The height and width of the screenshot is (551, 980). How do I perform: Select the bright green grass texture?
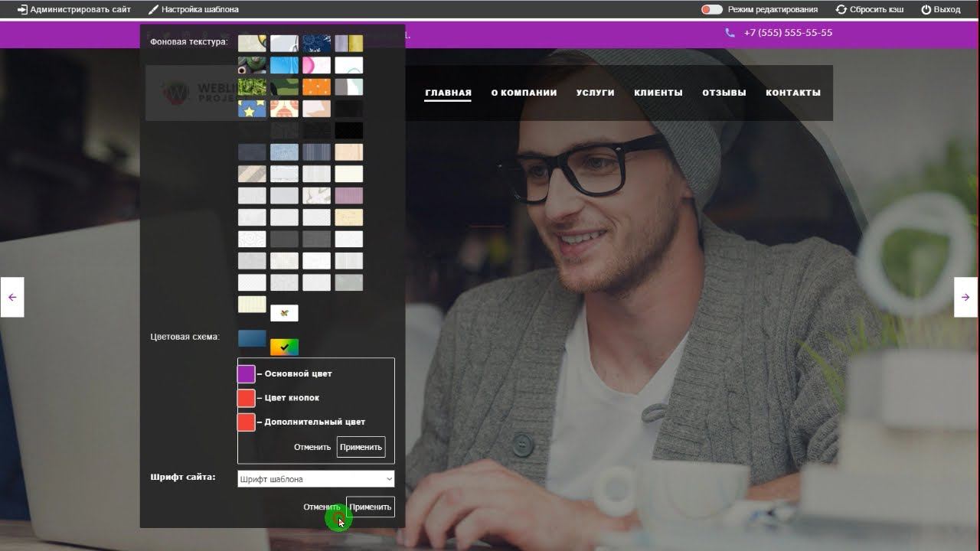click(x=252, y=87)
